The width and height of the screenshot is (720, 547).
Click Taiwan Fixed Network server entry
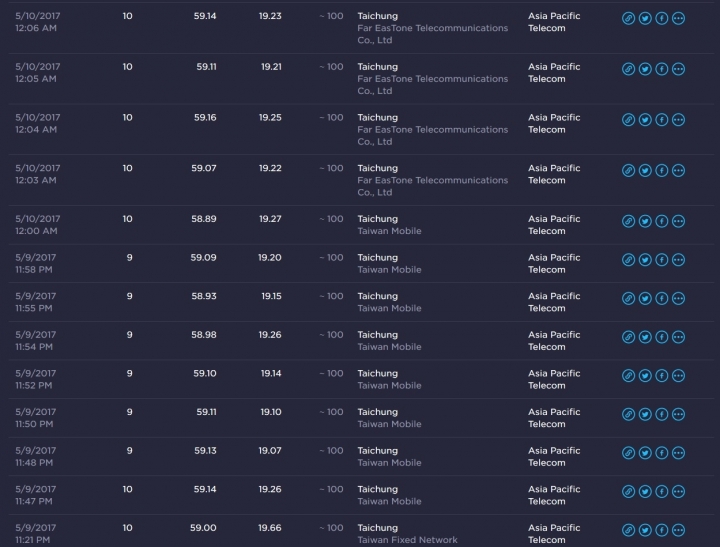pyautogui.click(x=407, y=540)
